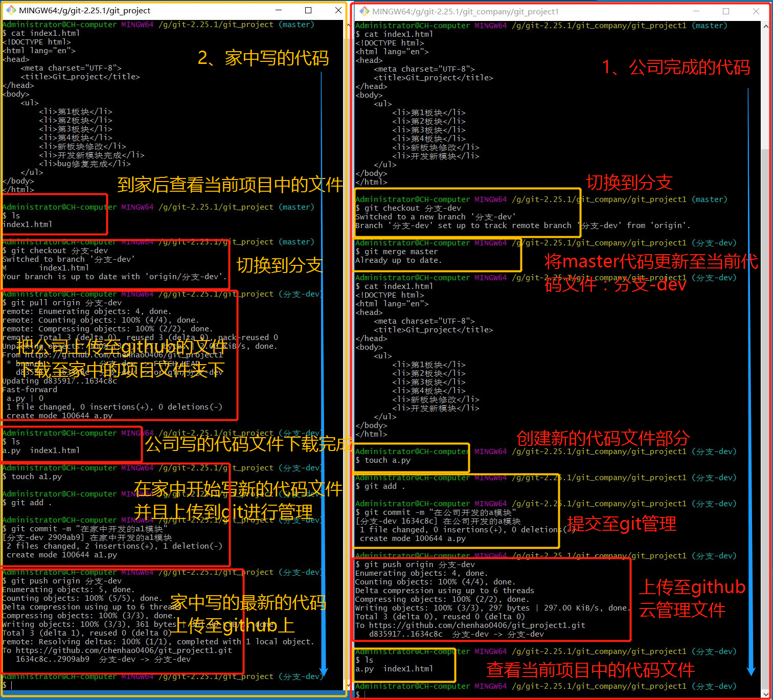Click '$ touch a1.py' command
The height and width of the screenshot is (700, 773).
tap(32, 477)
